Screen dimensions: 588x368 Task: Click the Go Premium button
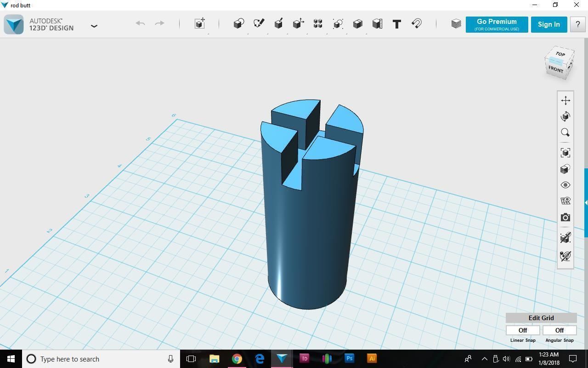click(497, 24)
